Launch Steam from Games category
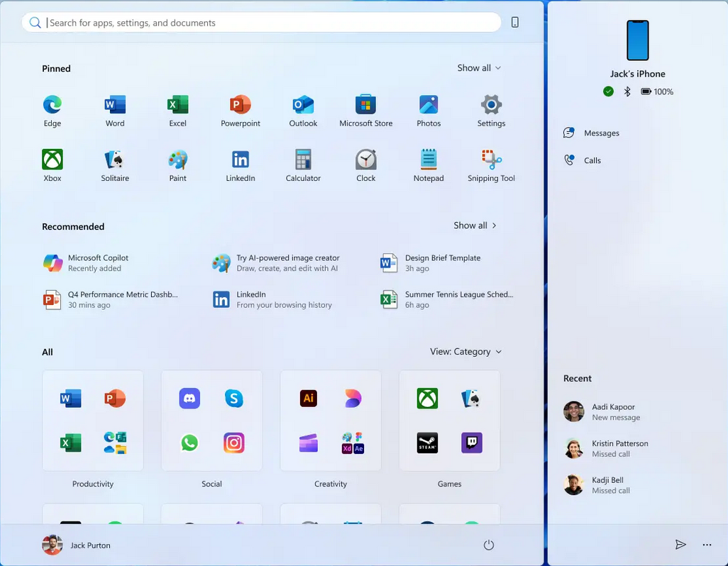 [x=427, y=443]
